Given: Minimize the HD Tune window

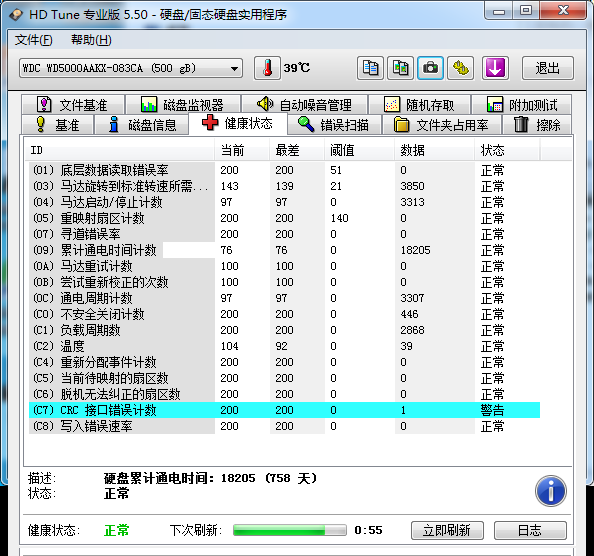Looking at the screenshot, I should coord(499,10).
